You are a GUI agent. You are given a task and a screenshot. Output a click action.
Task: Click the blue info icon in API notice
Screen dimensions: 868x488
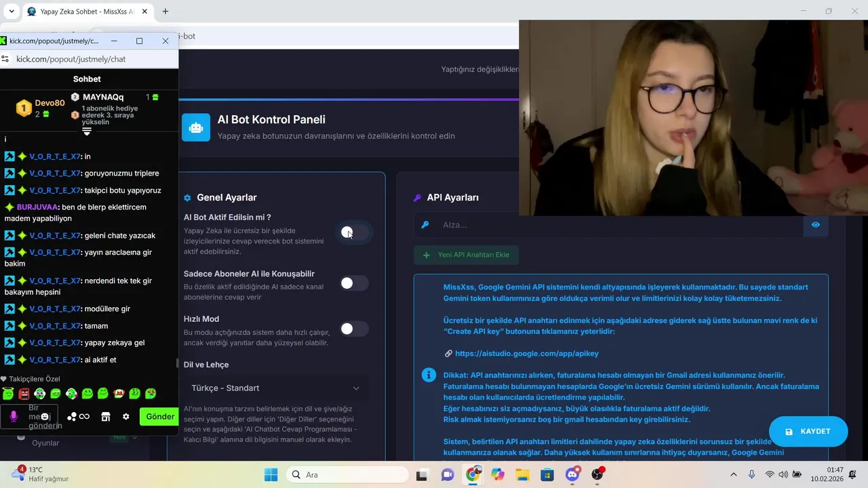tap(429, 375)
